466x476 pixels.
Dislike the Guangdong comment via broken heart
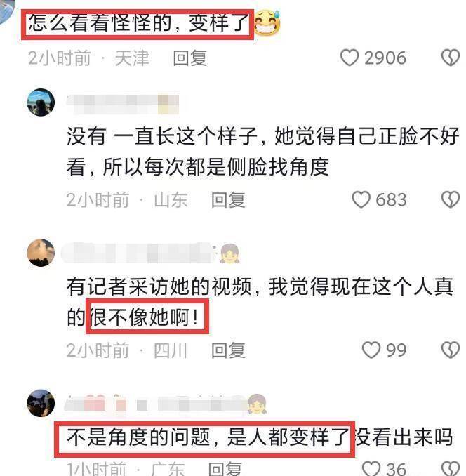(451, 468)
